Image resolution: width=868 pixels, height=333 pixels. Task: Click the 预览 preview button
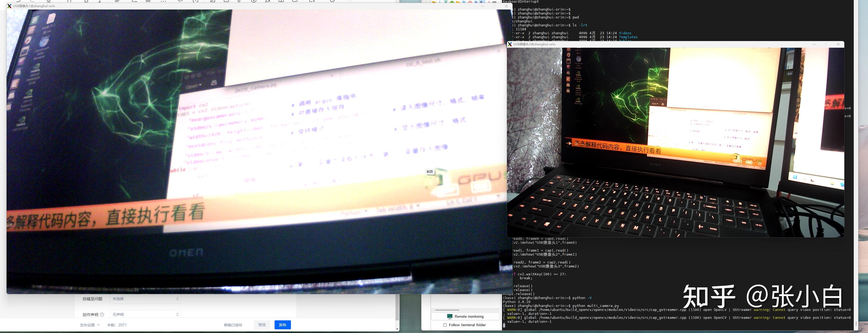click(x=262, y=325)
